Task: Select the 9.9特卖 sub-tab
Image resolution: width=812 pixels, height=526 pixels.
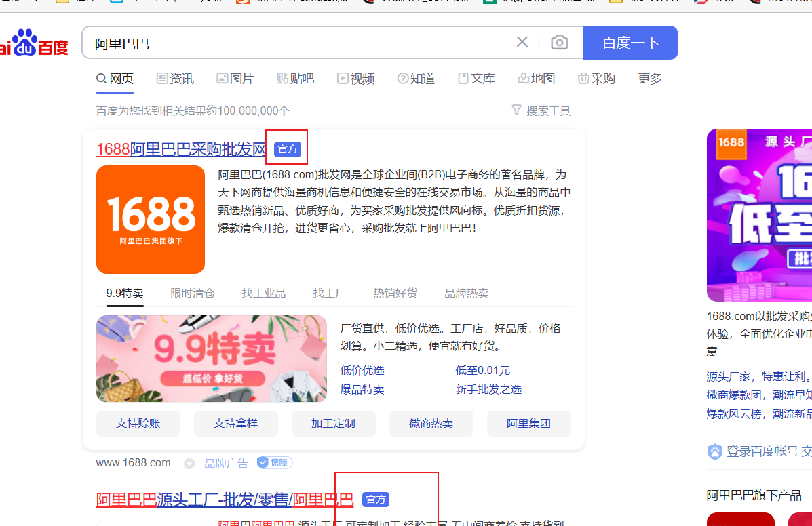Action: click(125, 294)
